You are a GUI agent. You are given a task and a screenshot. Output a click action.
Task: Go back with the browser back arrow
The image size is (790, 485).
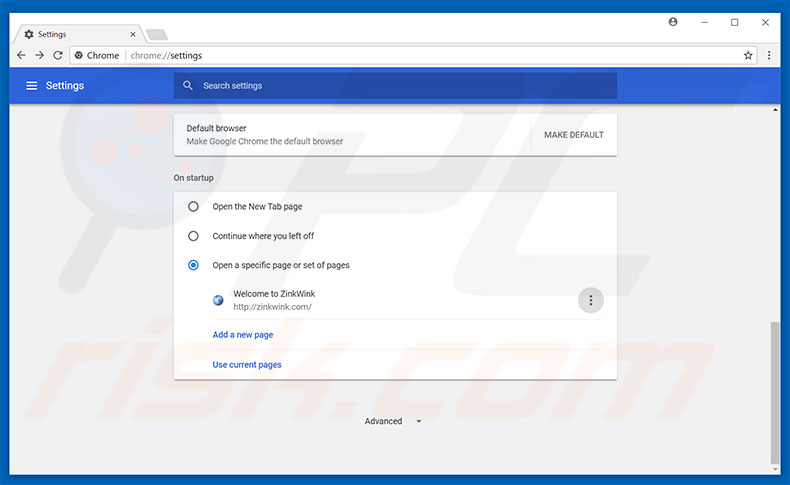click(21, 55)
